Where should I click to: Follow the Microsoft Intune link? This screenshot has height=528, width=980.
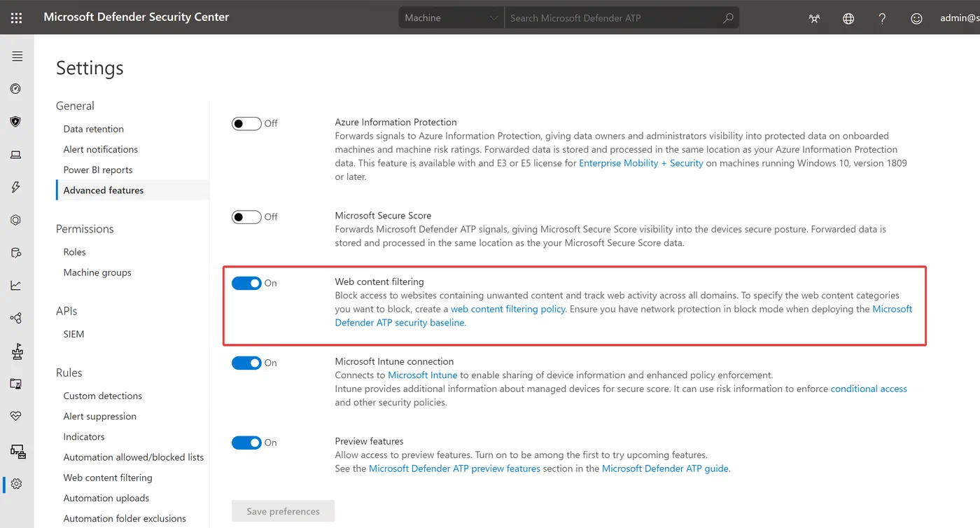423,375
